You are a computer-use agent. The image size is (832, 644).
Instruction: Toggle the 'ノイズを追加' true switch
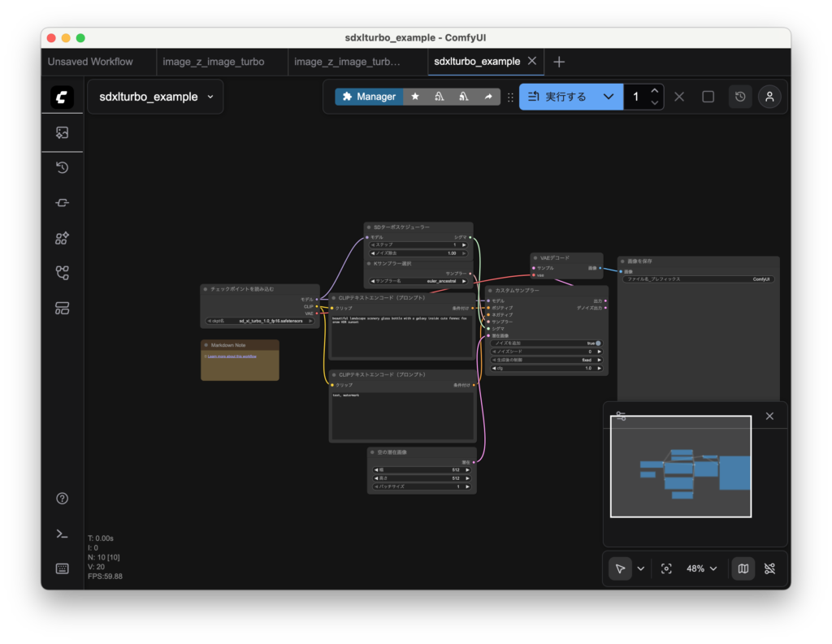(597, 344)
